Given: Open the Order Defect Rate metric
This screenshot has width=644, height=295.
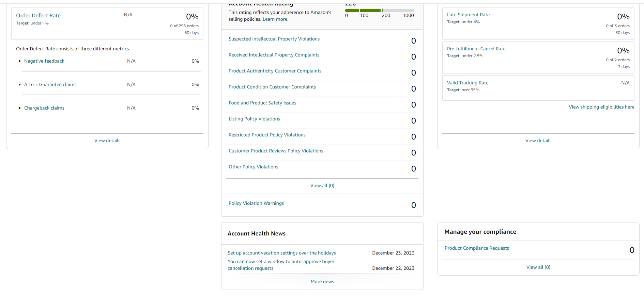Looking at the screenshot, I should point(38,16).
